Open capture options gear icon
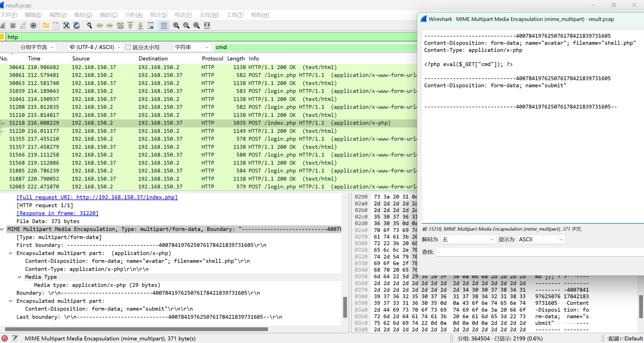Screen dimensions: 644x343 click(33, 26)
